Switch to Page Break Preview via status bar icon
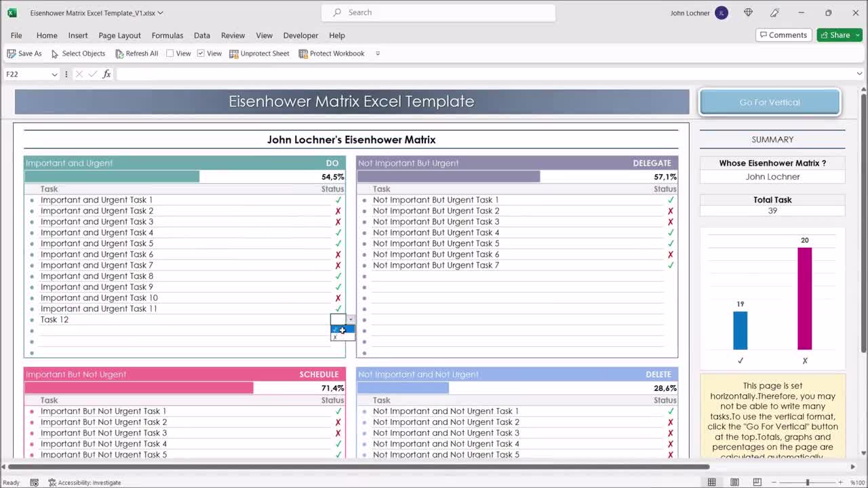This screenshot has height=488, width=868. pyautogui.click(x=756, y=481)
